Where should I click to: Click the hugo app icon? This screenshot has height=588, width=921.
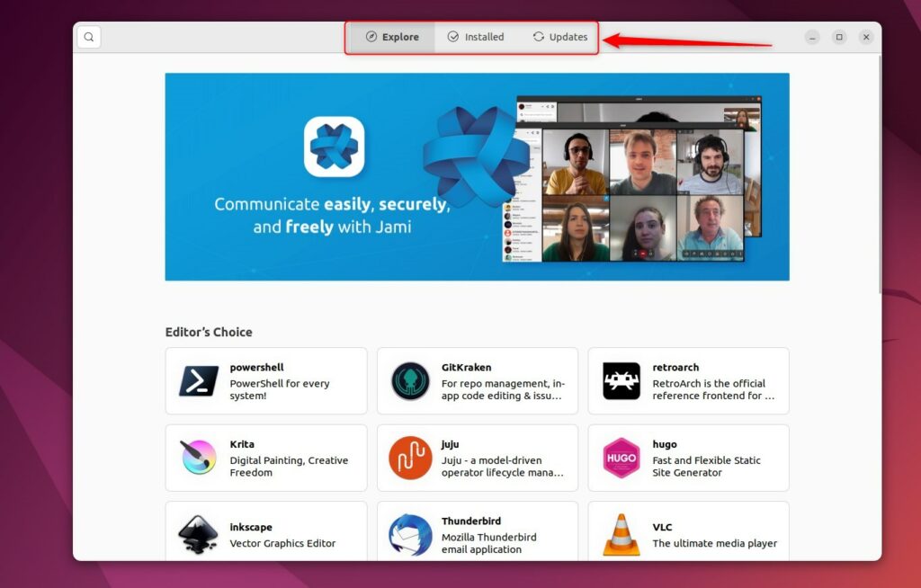point(621,458)
